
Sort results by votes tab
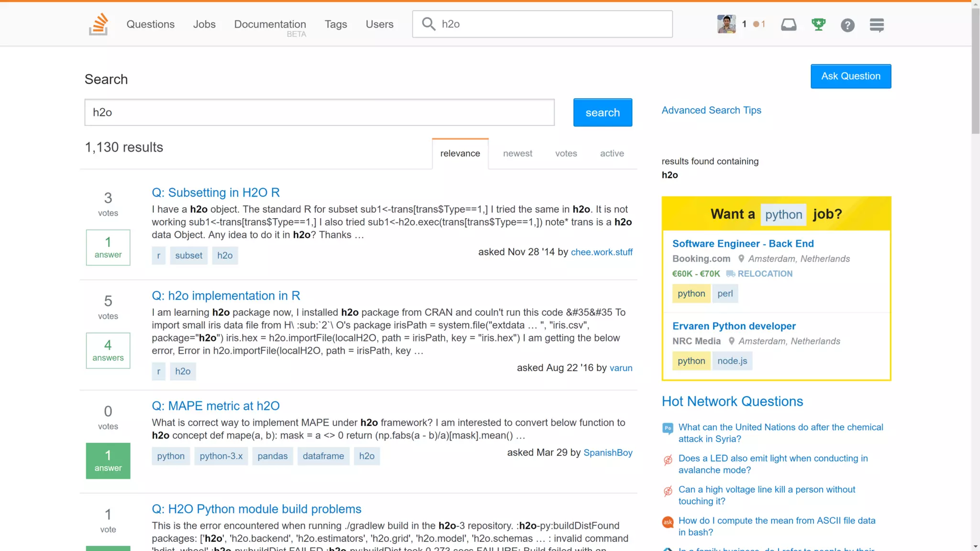click(x=566, y=154)
